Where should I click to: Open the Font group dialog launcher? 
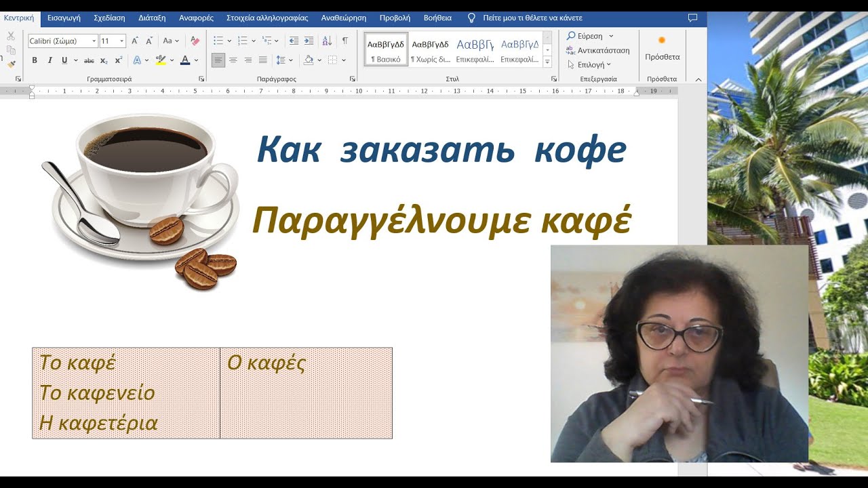click(201, 79)
